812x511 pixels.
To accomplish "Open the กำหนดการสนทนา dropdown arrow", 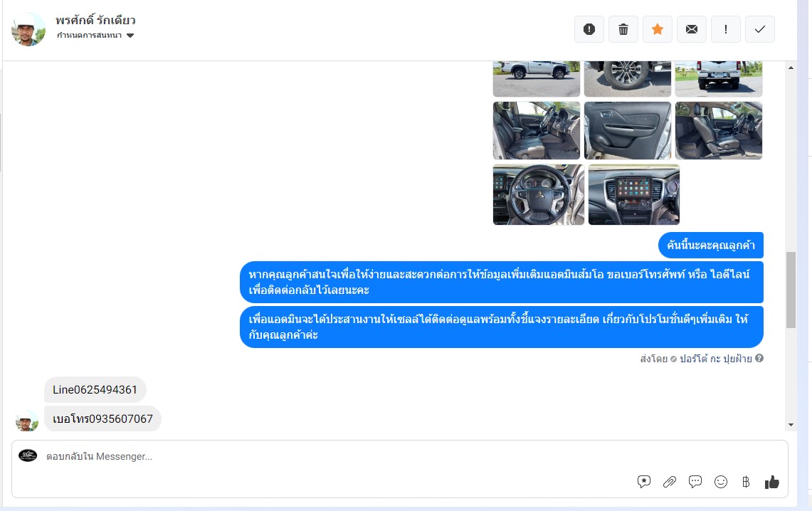I will click(130, 36).
